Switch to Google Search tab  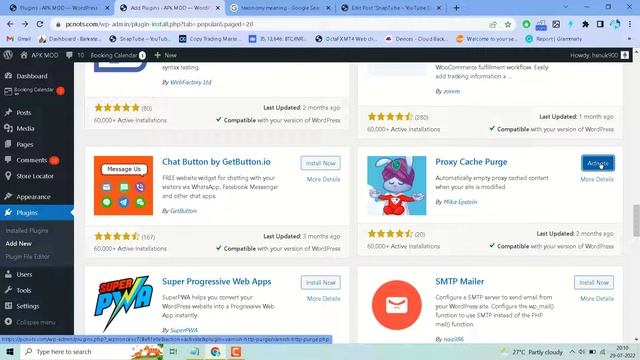[281, 8]
